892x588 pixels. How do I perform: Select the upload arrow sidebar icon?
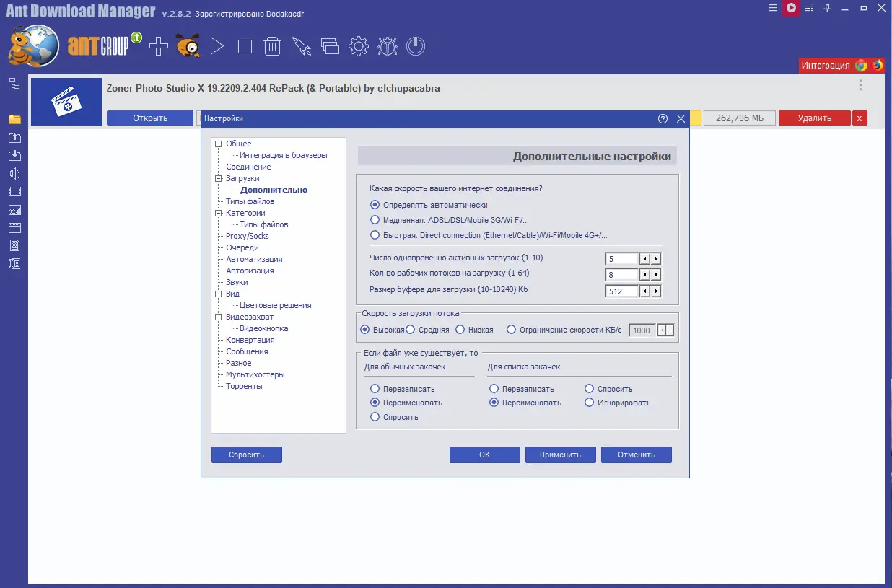pyautogui.click(x=14, y=137)
